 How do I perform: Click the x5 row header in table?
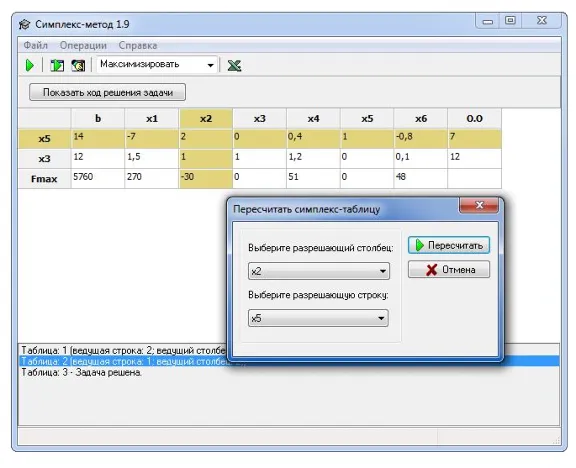click(x=44, y=139)
